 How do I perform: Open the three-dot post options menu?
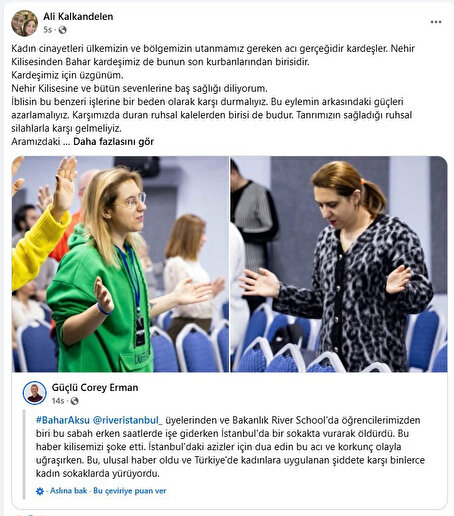pos(436,22)
